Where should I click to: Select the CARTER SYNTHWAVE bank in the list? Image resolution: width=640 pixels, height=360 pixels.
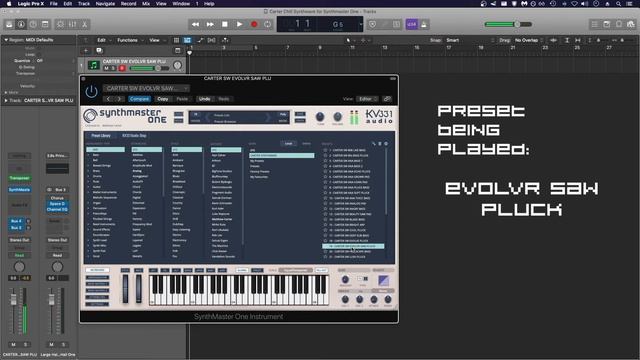click(x=282, y=156)
